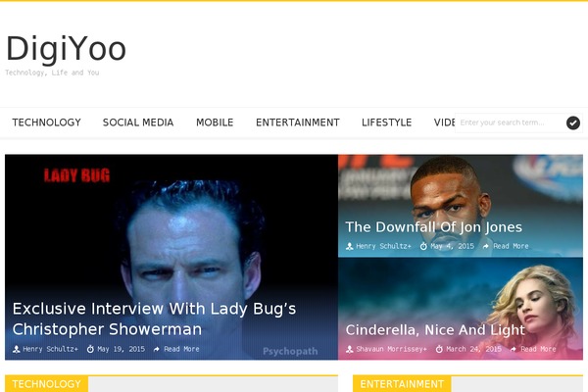Open the yellow Entertainment section heading
Viewport: 588px width, 392px height.
(402, 384)
